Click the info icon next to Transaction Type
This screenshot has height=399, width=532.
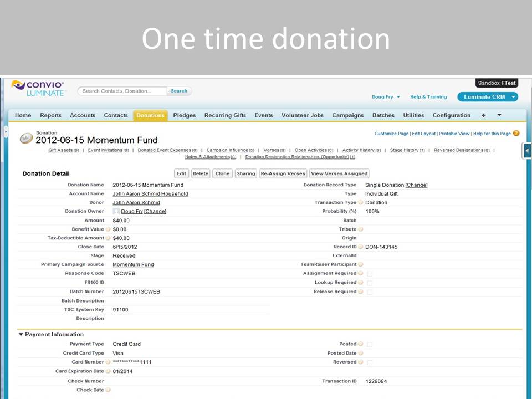pyautogui.click(x=361, y=203)
